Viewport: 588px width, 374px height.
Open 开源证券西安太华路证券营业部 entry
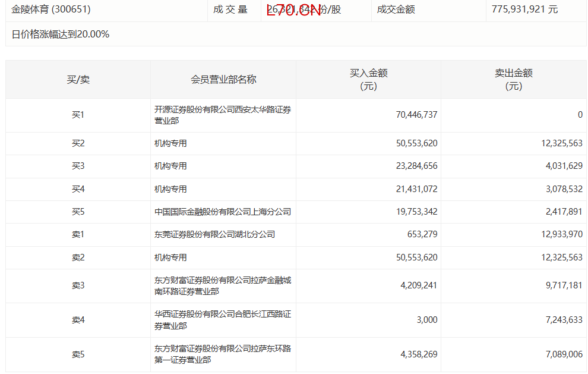pos(222,115)
